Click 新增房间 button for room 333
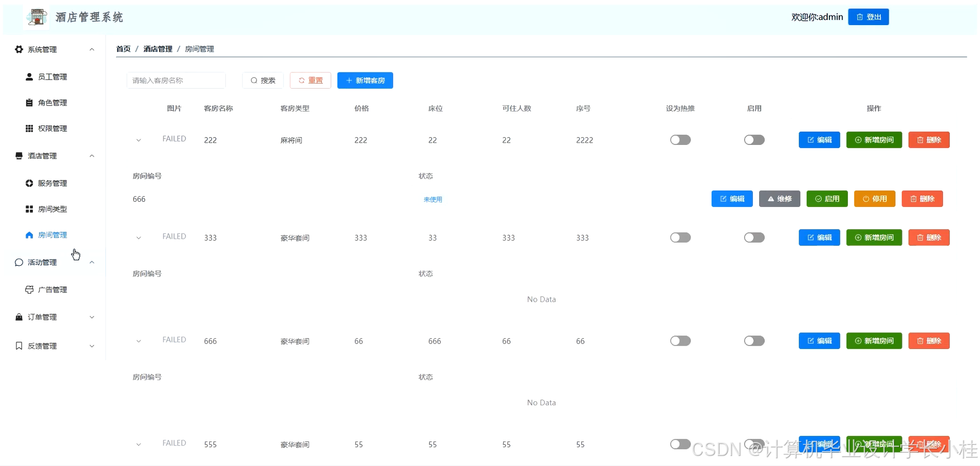980x466 pixels. (x=874, y=237)
